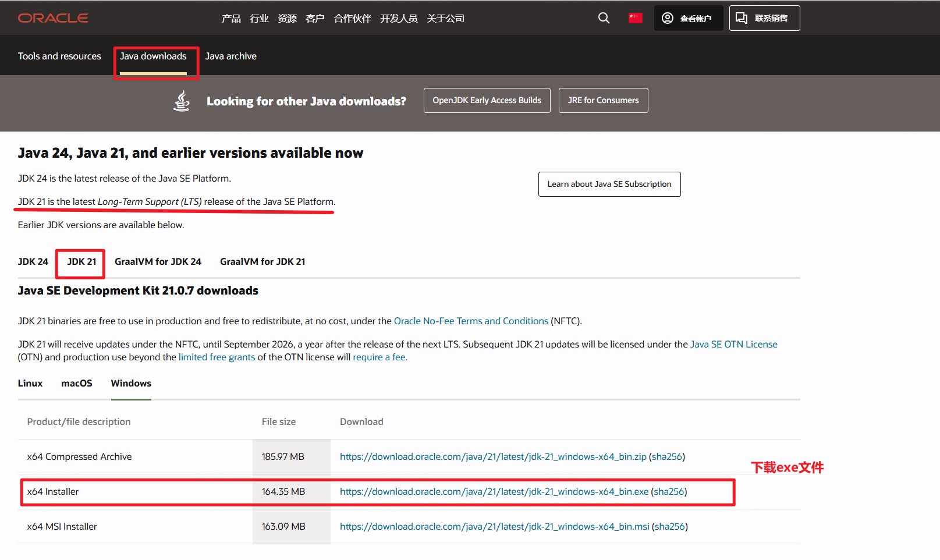
Task: Click the 163.09 MB file size
Action: (x=283, y=527)
